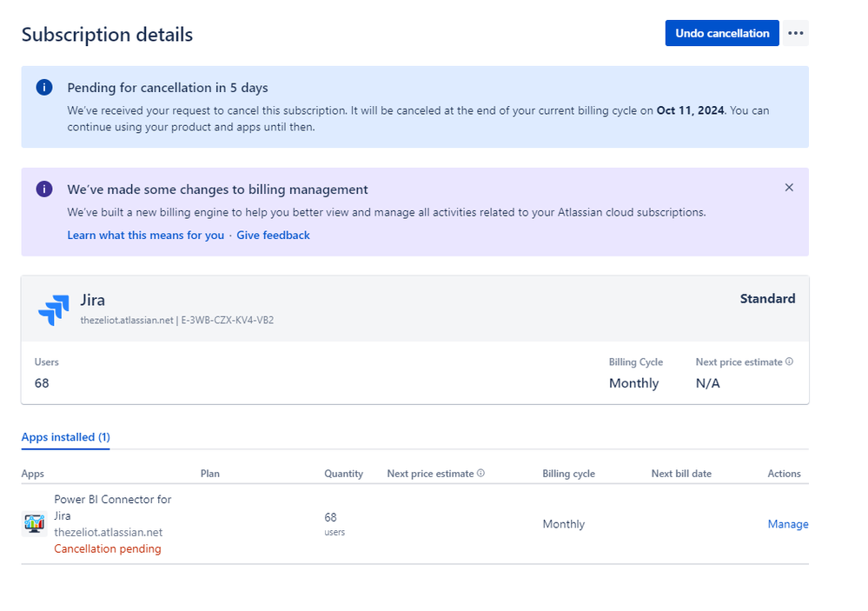
Task: Click the Power BI Connector app icon
Action: 34,524
